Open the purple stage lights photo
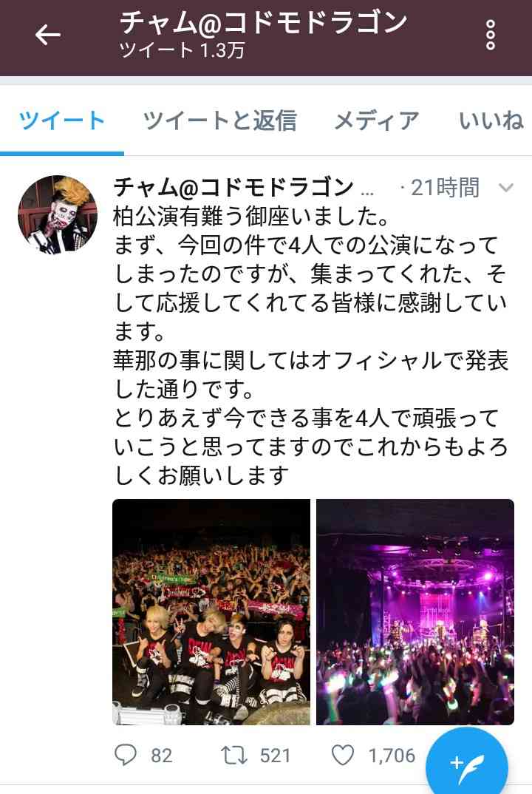The height and width of the screenshot is (794, 532). click(415, 611)
